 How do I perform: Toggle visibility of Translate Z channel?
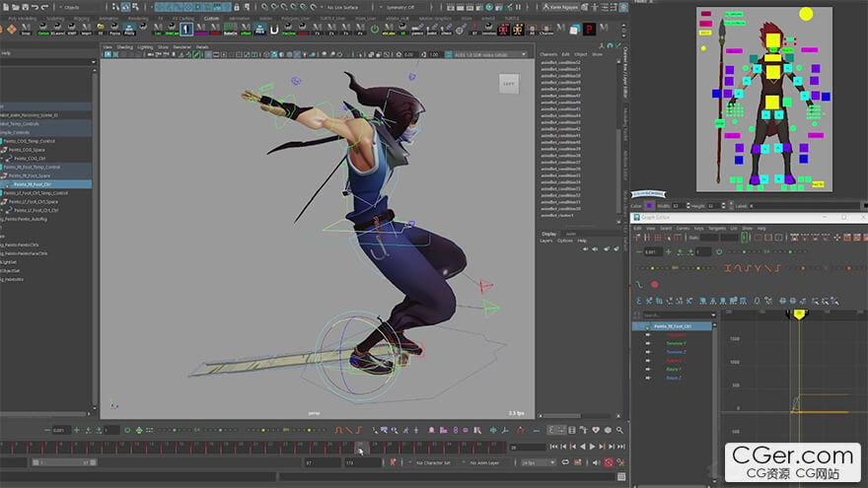click(x=648, y=352)
